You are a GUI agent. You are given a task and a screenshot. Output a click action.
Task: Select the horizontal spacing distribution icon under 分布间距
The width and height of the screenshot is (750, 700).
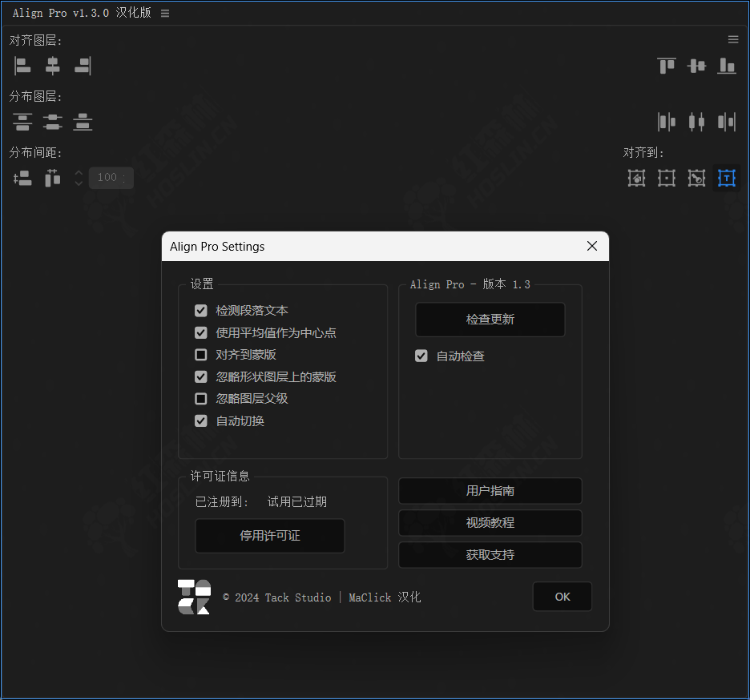[x=52, y=178]
